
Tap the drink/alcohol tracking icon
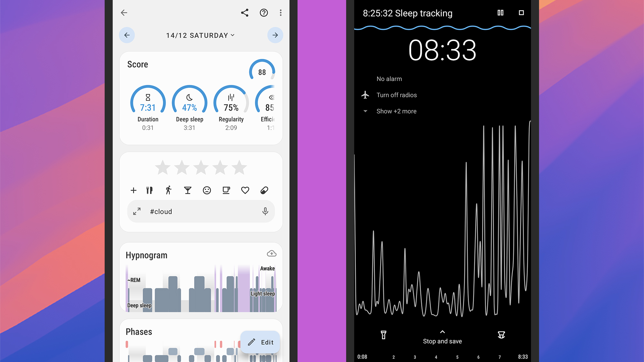[187, 190]
